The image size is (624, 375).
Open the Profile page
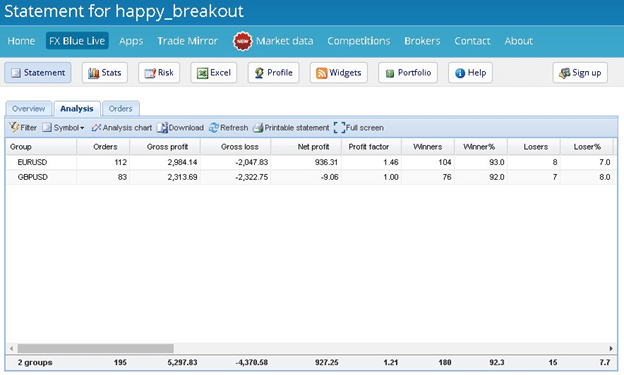[273, 72]
